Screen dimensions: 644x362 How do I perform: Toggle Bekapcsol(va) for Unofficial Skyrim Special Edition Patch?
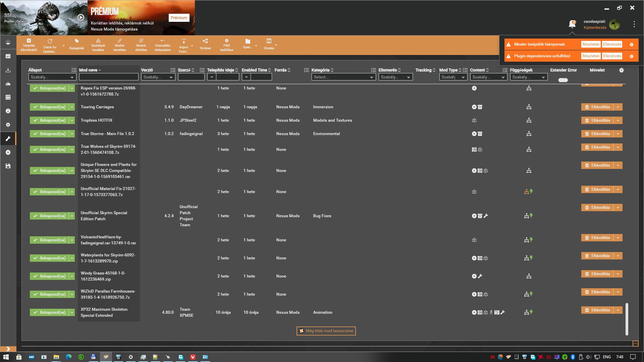pos(49,216)
